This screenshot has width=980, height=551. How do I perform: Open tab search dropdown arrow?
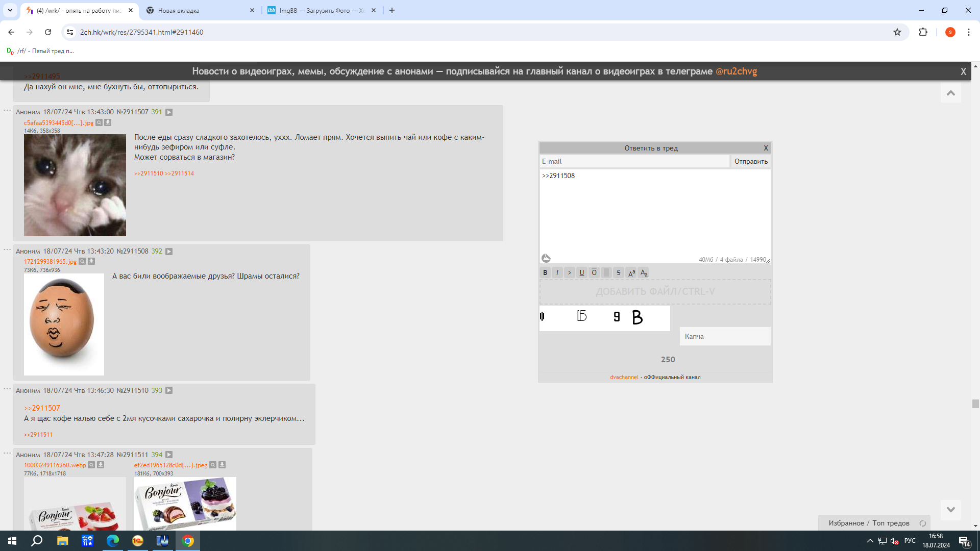[10, 10]
